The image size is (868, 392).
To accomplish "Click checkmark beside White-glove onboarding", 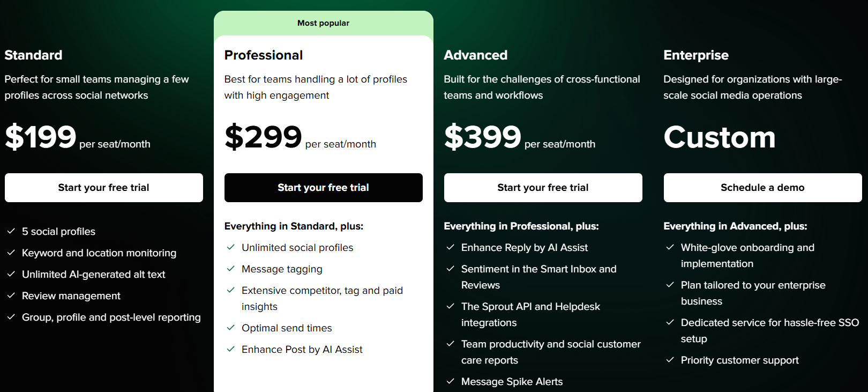I will 670,247.
